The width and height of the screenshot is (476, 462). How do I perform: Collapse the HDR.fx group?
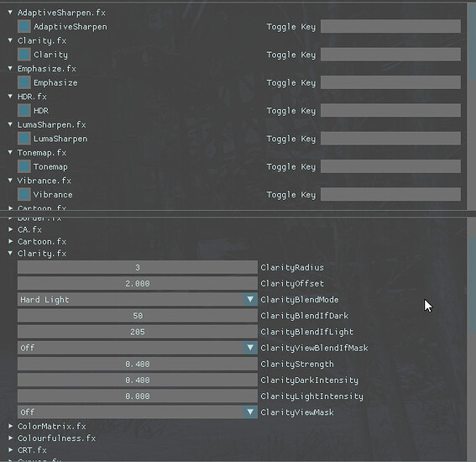(10, 96)
